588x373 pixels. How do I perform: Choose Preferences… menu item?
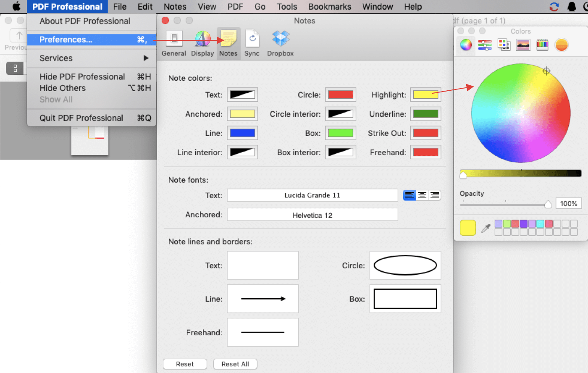92,39
